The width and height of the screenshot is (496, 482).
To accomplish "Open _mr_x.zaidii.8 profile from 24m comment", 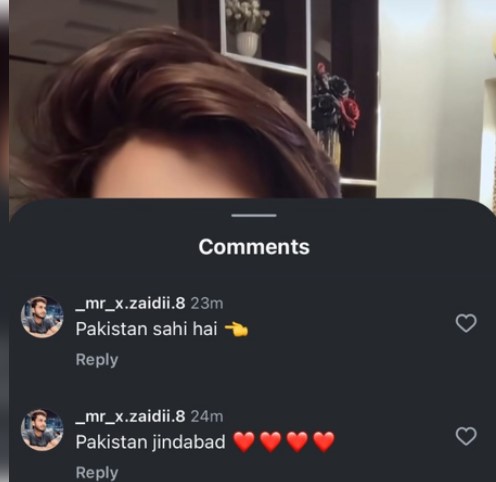I will tap(130, 417).
